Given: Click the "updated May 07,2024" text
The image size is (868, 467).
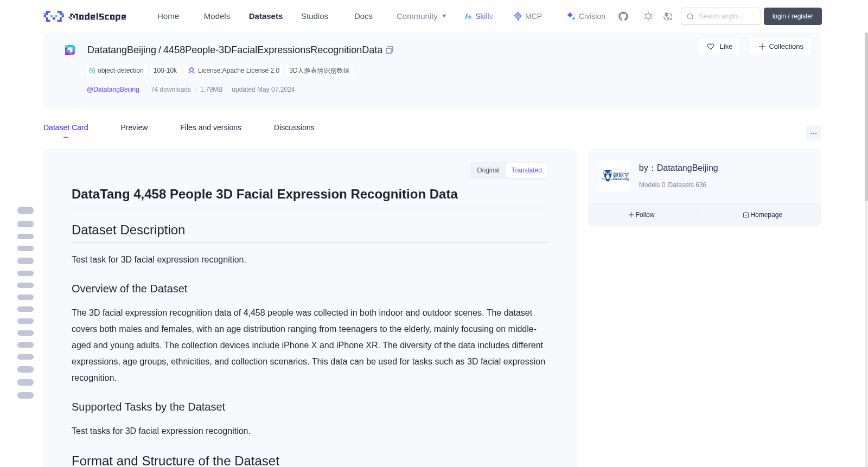Looking at the screenshot, I should [263, 89].
